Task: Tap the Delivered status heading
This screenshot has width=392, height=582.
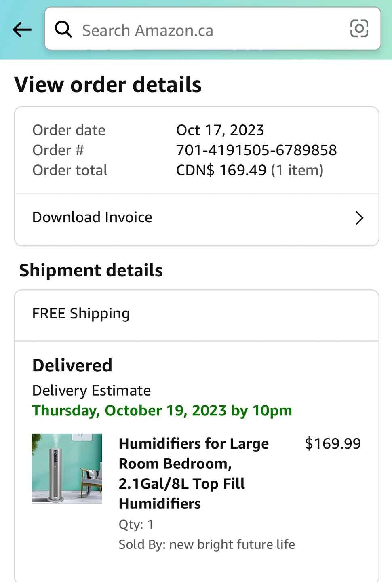Action: click(72, 365)
